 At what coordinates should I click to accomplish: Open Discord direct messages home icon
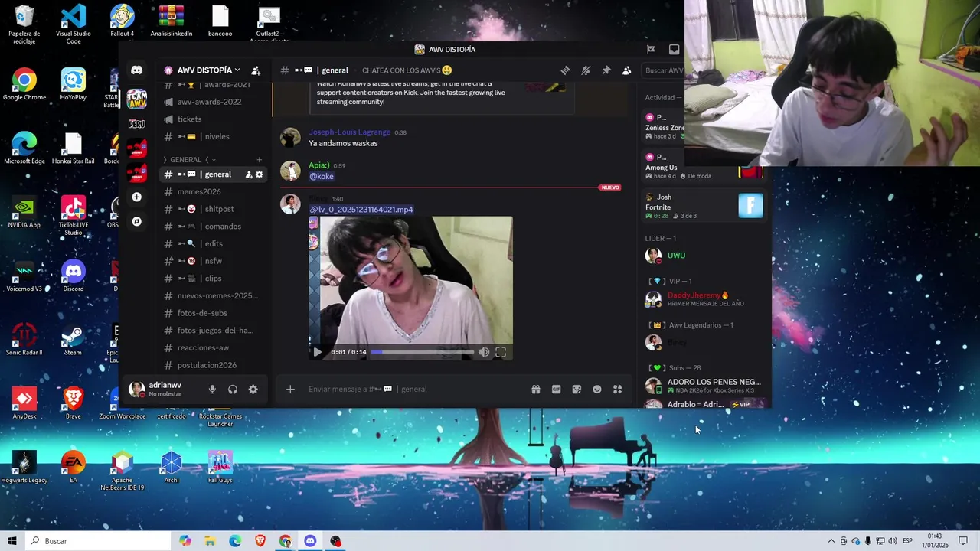(136, 70)
